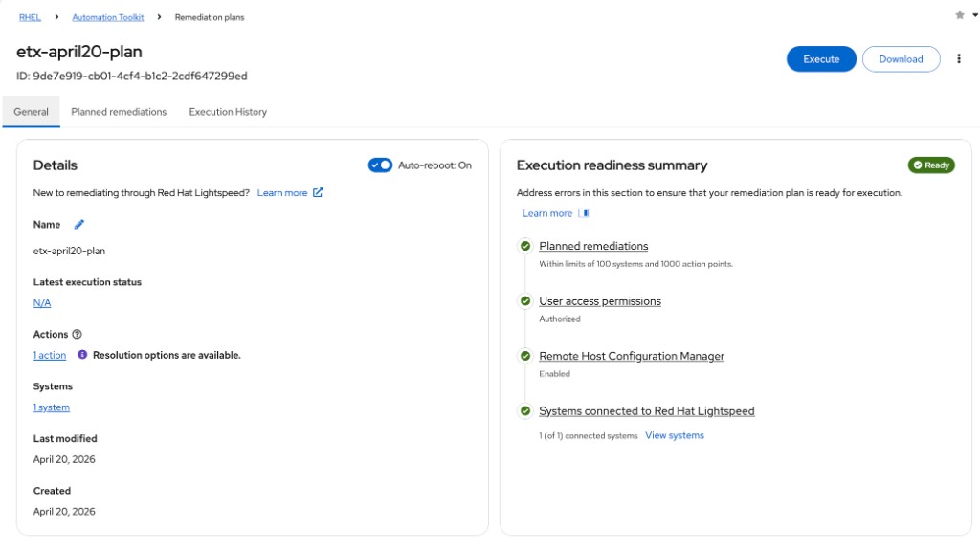
Task: Click the Download button
Action: coord(901,58)
